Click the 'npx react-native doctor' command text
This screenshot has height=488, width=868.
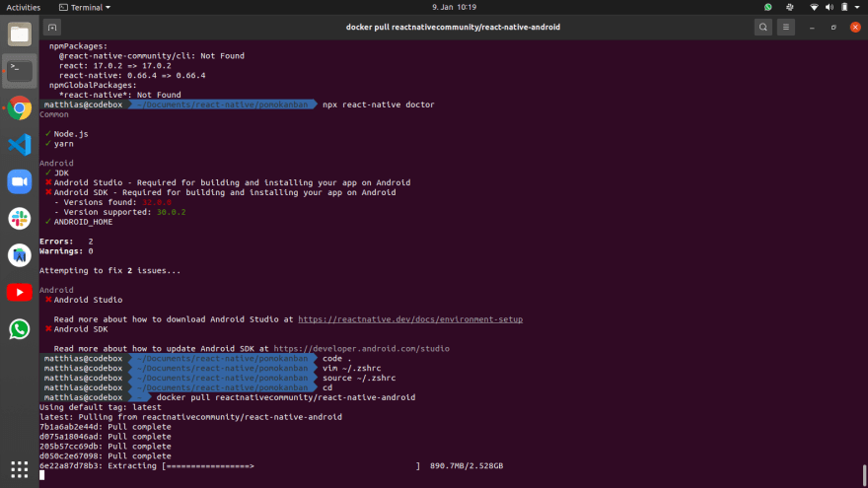point(378,105)
